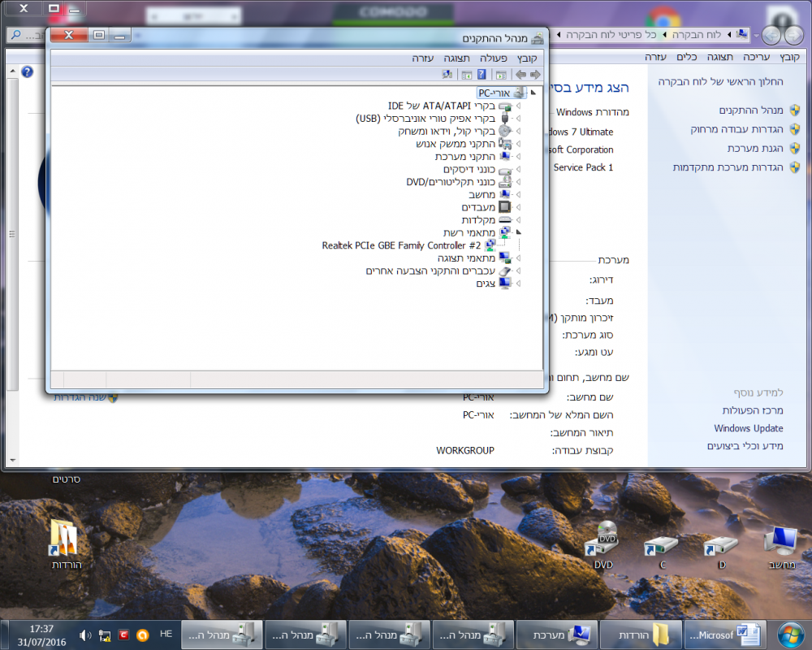This screenshot has height=650, width=812.
Task: Click the D drive desktop shortcut
Action: [721, 545]
